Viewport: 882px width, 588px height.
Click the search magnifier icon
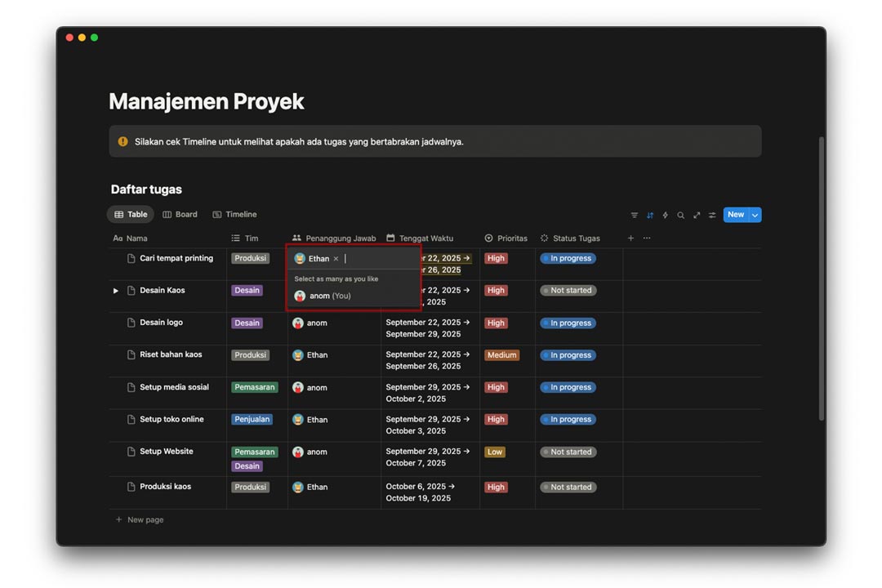click(x=680, y=216)
